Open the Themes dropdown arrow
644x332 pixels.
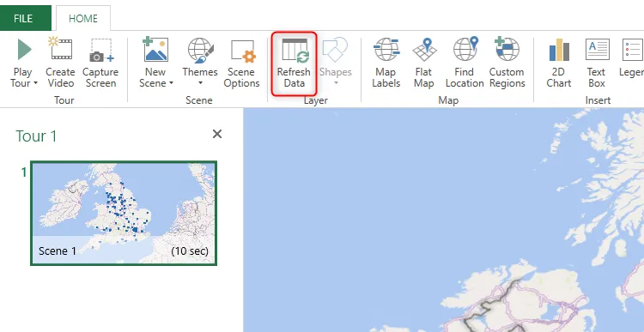tap(200, 83)
